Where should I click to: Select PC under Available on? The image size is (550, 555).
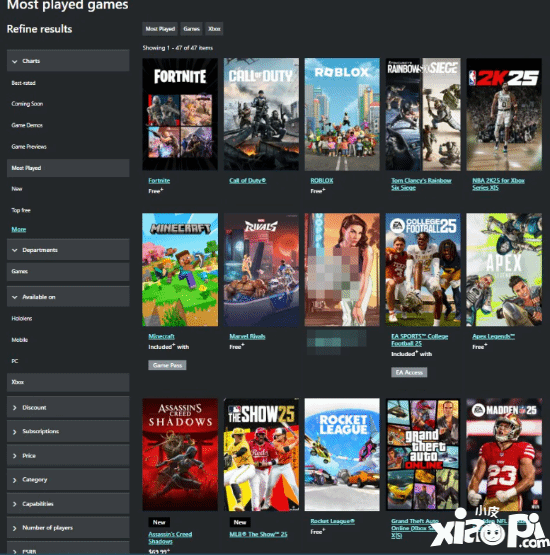pos(15,361)
